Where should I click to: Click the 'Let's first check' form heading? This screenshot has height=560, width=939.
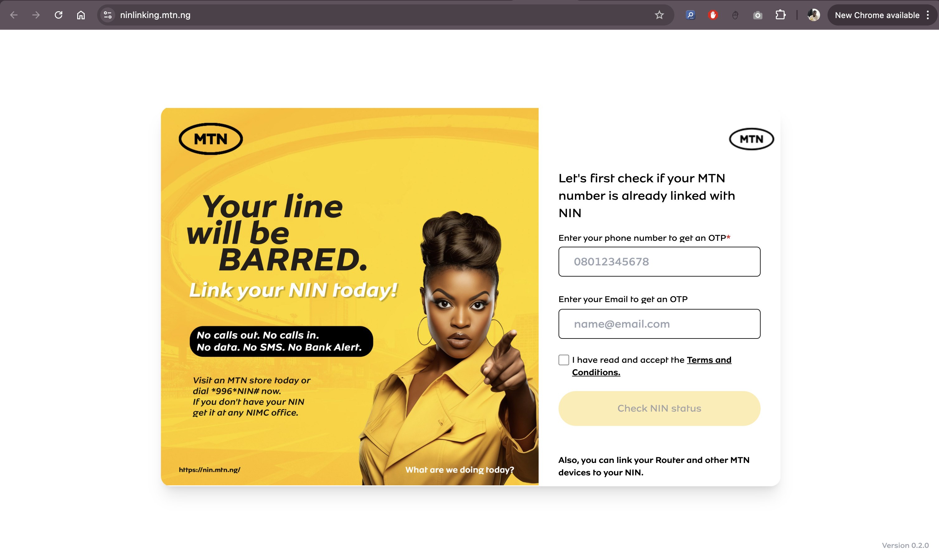pos(647,195)
